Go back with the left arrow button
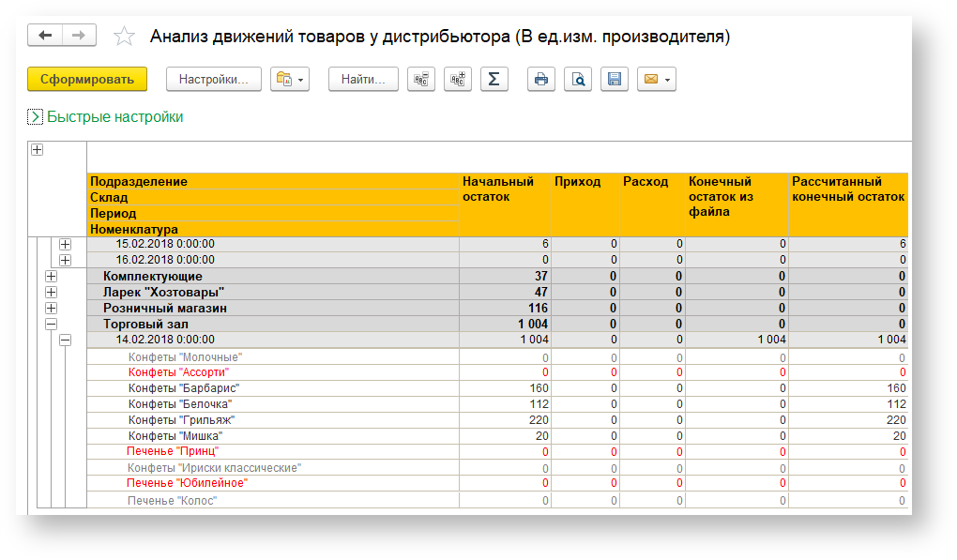The image size is (957, 560). coord(44,36)
